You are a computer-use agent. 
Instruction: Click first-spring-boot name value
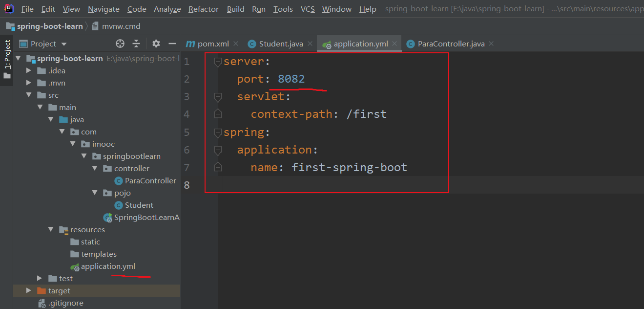pyautogui.click(x=349, y=167)
